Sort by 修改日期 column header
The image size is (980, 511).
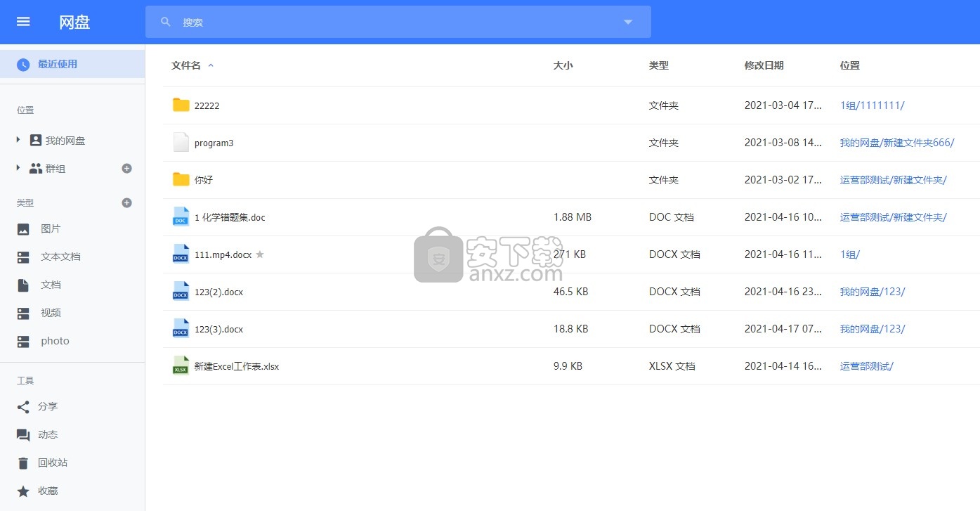pyautogui.click(x=764, y=65)
